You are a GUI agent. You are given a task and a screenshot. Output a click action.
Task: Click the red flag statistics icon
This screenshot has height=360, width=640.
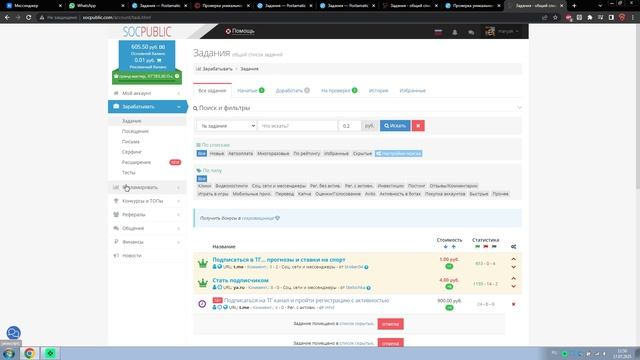point(486,247)
